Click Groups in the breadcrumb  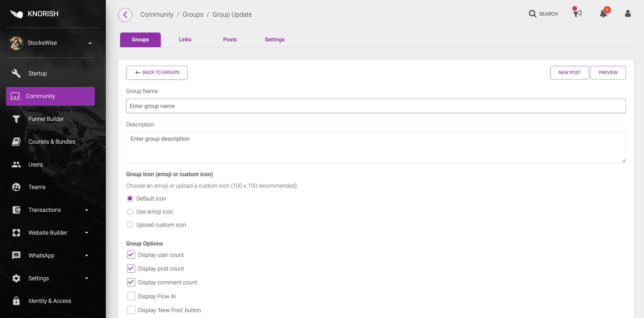(193, 14)
